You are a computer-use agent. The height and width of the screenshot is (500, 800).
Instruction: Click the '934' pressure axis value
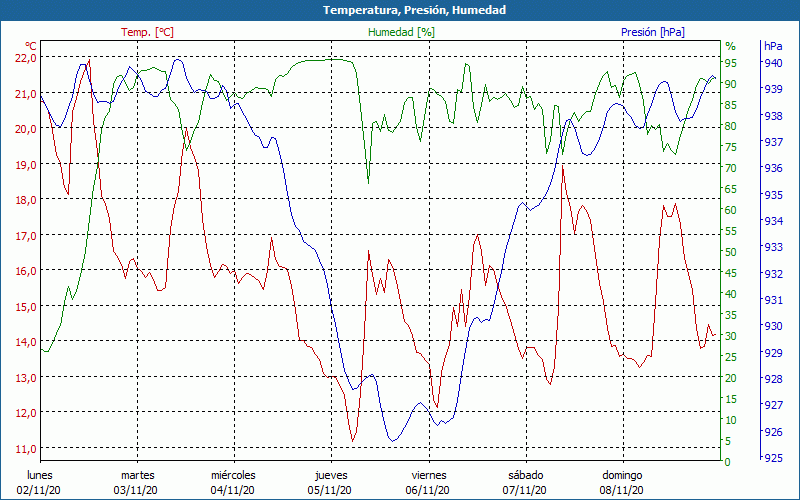point(773,221)
